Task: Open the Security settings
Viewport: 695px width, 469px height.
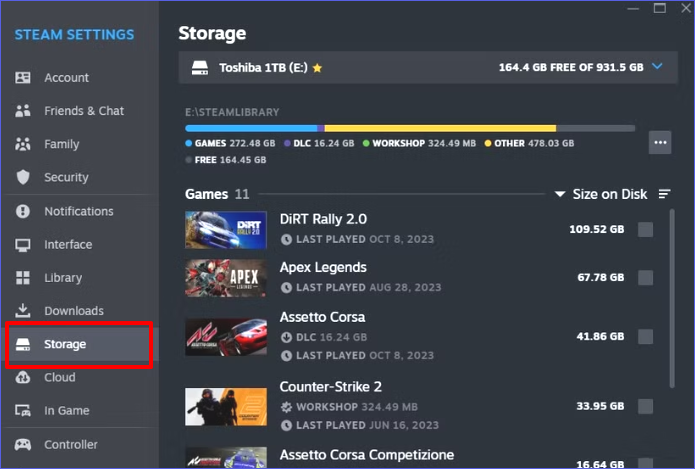Action: click(x=80, y=177)
